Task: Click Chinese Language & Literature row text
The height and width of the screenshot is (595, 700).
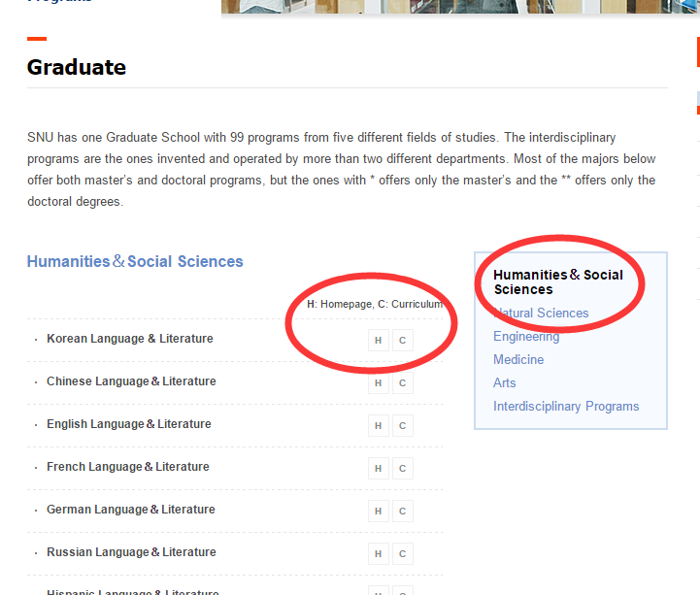Action: tap(131, 381)
